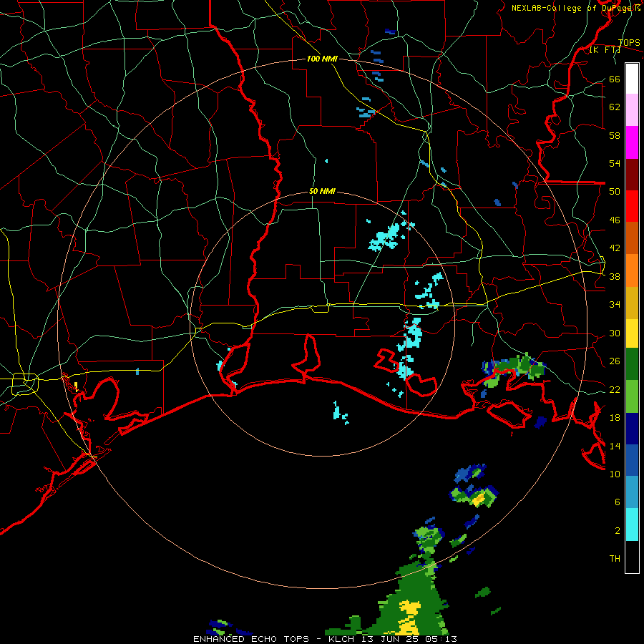The height and width of the screenshot is (644, 644).
Task: Select the 100 NMI range ring label
Action: pyautogui.click(x=323, y=59)
